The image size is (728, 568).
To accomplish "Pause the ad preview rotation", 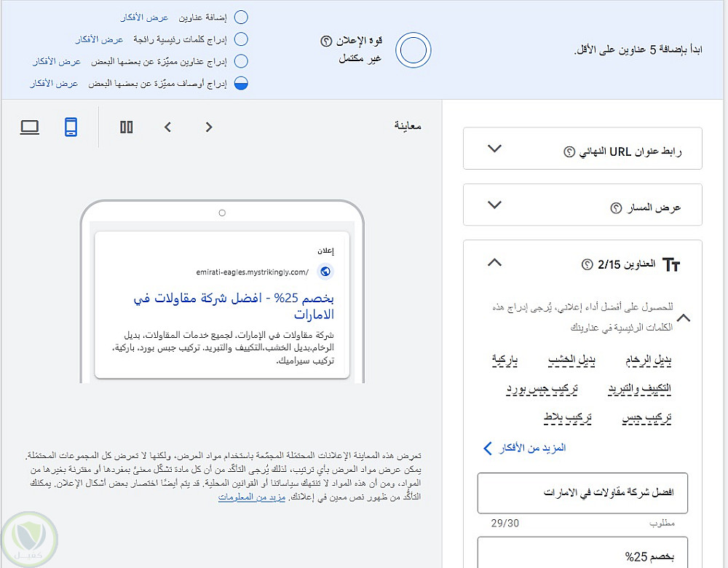I will pyautogui.click(x=126, y=127).
